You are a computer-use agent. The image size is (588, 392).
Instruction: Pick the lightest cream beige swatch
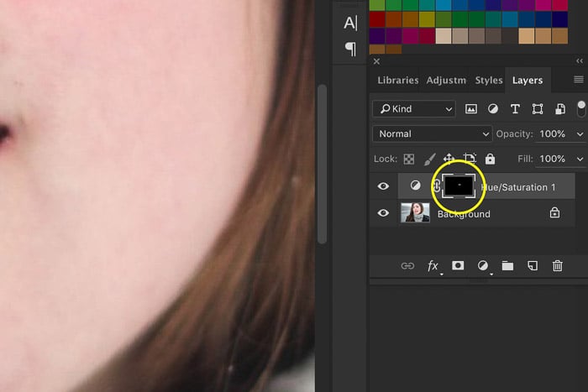click(x=444, y=36)
